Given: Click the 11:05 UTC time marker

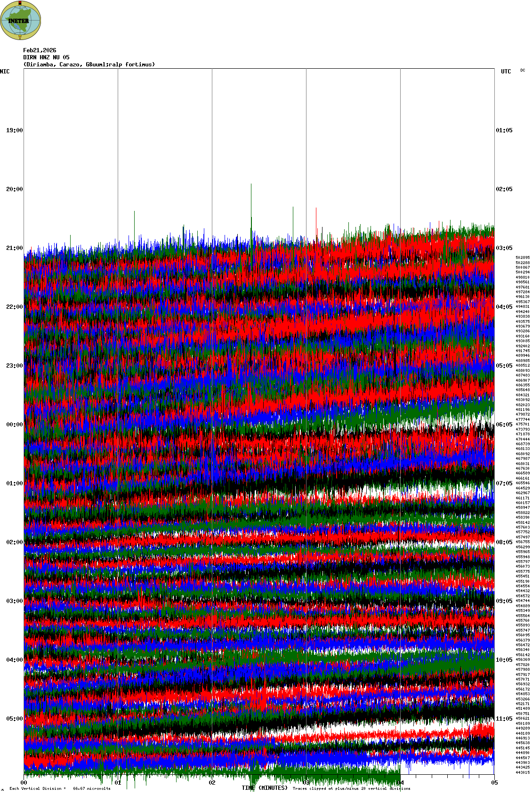Looking at the screenshot, I should (504, 719).
